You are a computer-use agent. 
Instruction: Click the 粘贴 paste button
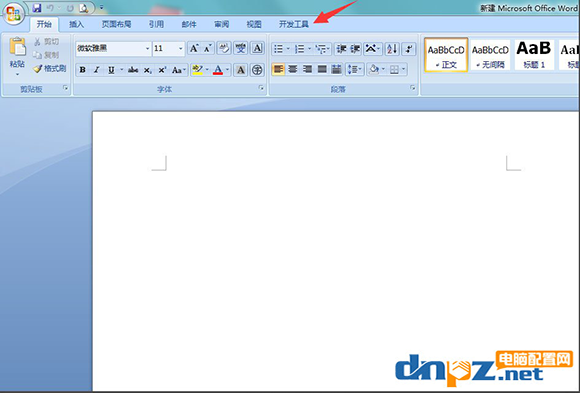click(17, 56)
